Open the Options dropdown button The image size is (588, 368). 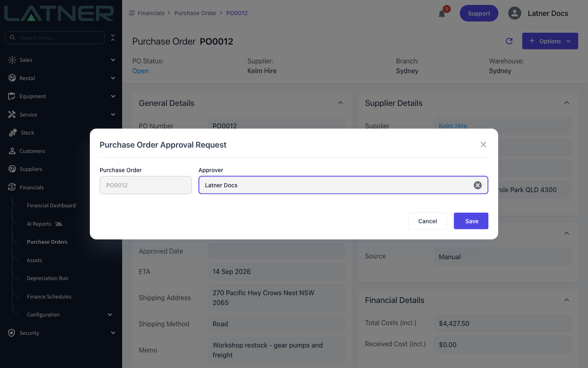550,41
